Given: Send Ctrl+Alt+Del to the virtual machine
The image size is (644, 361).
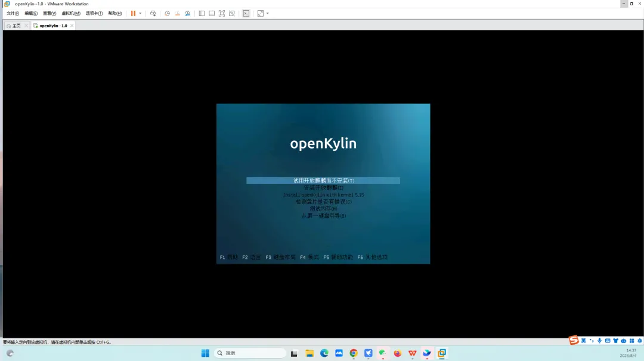Looking at the screenshot, I should pos(153,14).
